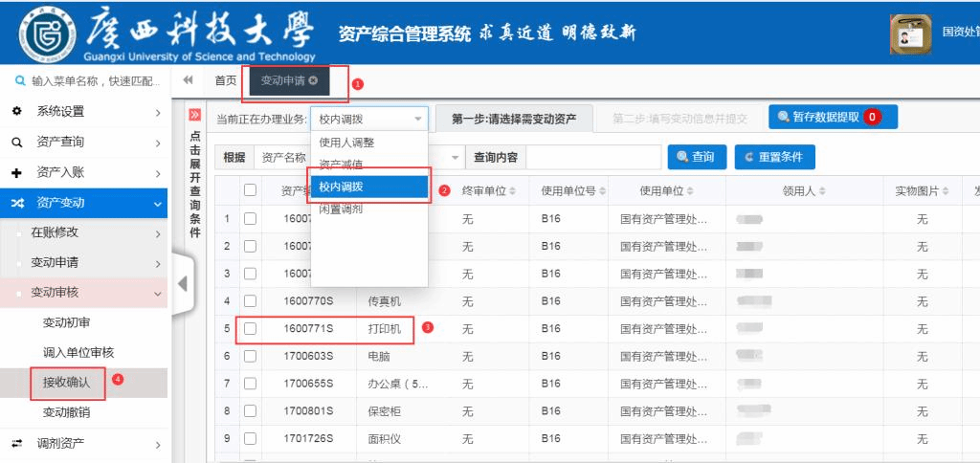
Task: Click the blue 查询 button
Action: tap(696, 157)
